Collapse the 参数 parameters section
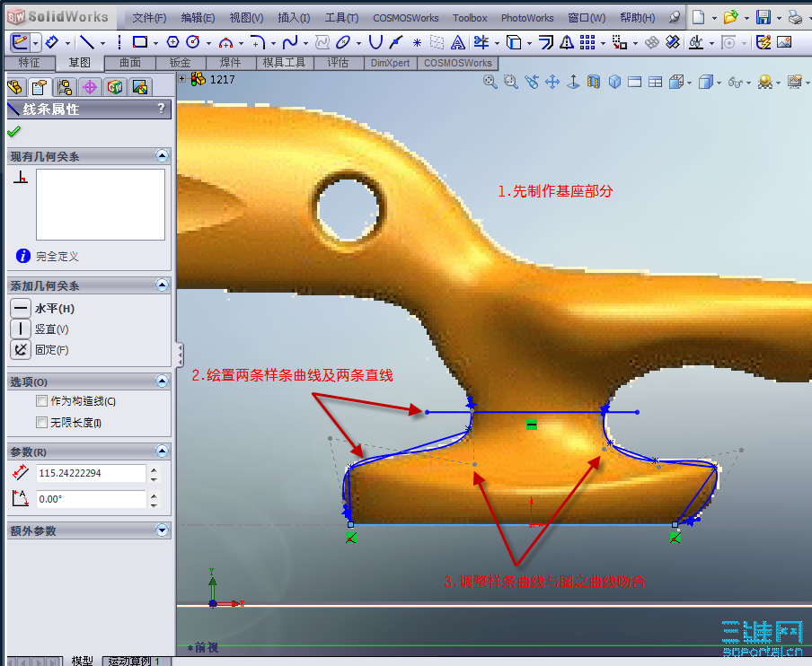Screen dimensions: 812x666 tap(162, 451)
